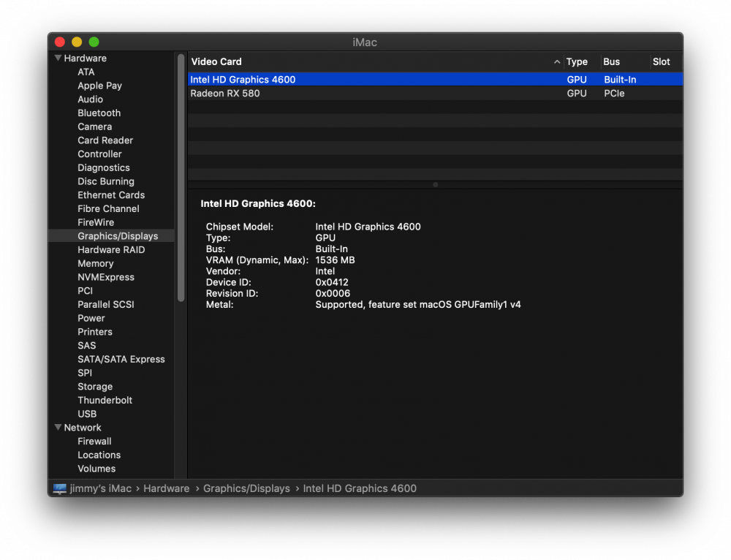The height and width of the screenshot is (560, 731).
Task: Open Parallel SCSI entry
Action: pos(106,304)
